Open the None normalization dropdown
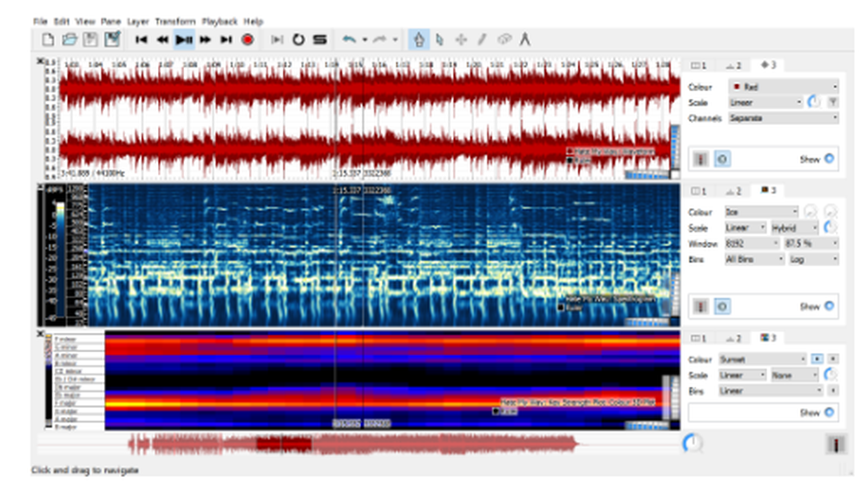 [794, 375]
